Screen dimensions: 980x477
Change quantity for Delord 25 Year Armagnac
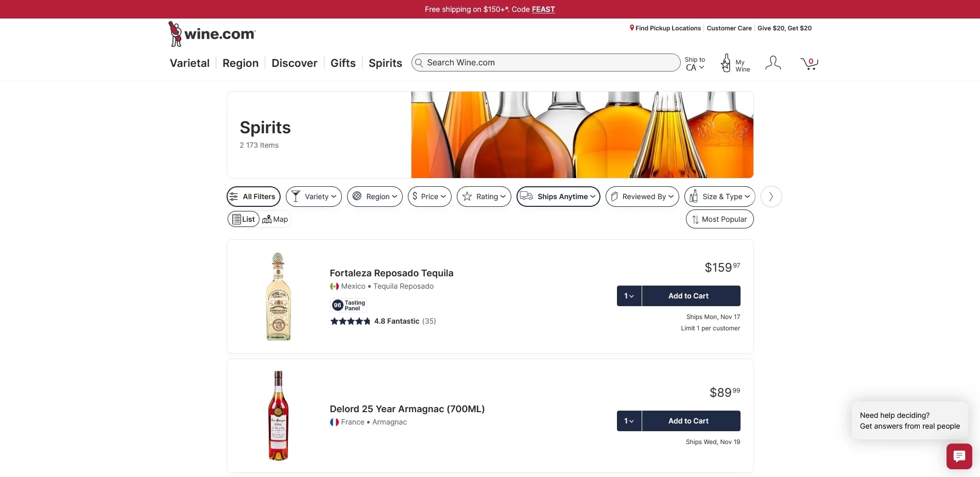(x=629, y=420)
